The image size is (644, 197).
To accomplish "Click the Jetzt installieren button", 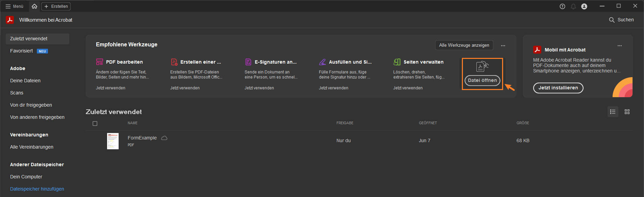I will (x=558, y=88).
